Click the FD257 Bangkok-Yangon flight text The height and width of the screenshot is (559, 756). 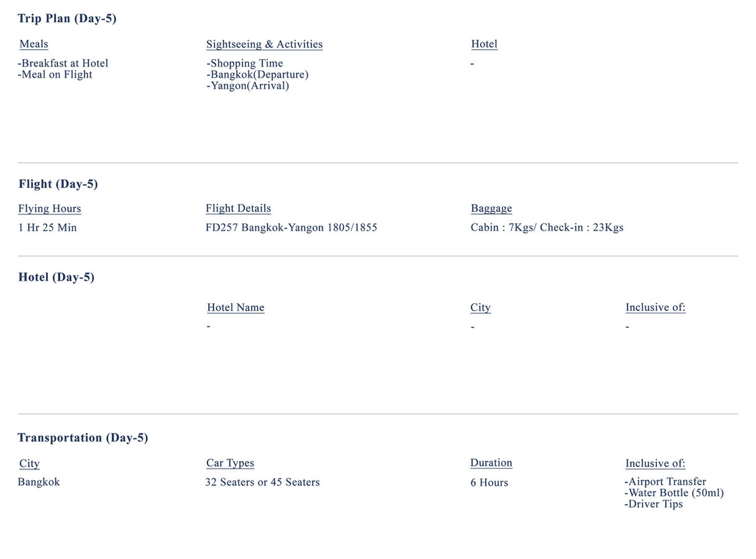tap(291, 228)
